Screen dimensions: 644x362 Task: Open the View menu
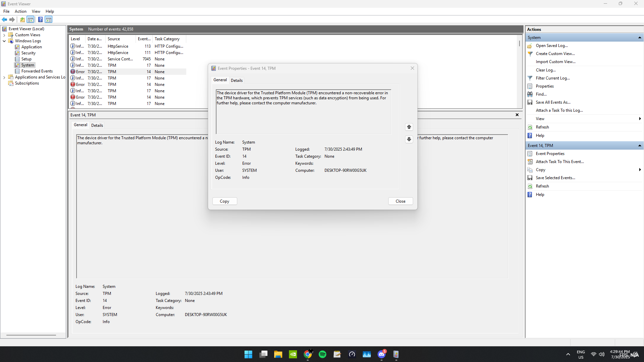[36, 11]
